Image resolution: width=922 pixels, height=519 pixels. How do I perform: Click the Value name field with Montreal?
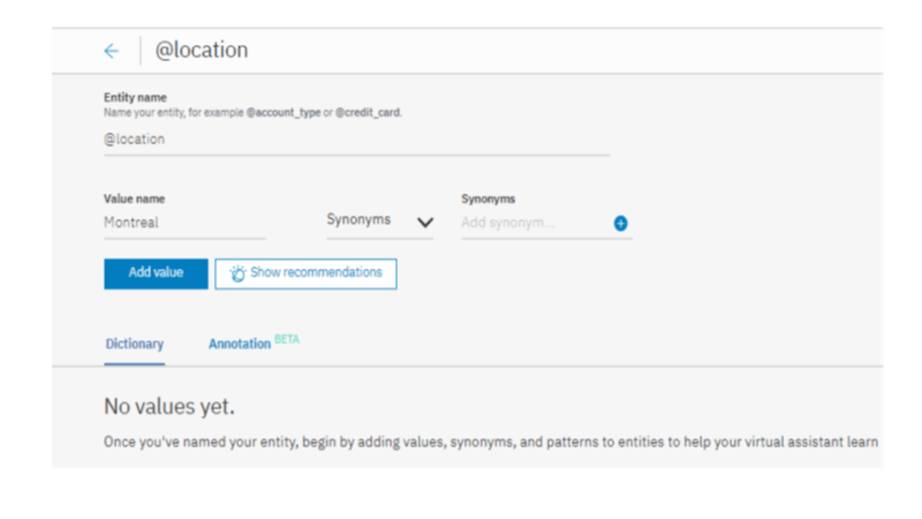184,223
